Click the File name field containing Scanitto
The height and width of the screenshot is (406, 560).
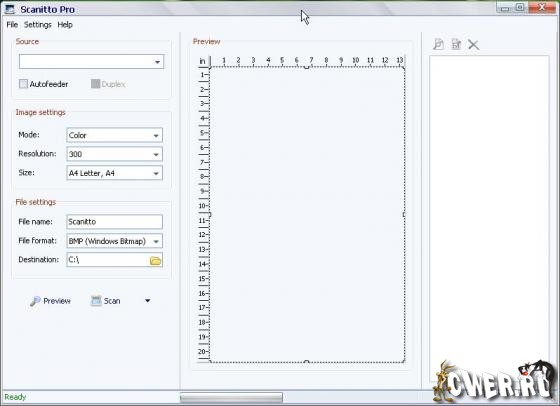pos(114,222)
